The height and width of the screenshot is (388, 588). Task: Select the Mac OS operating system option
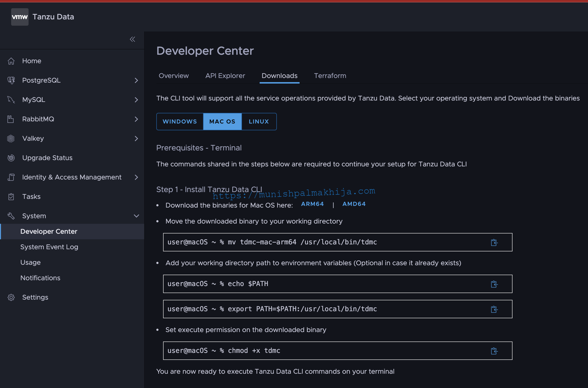tap(222, 122)
